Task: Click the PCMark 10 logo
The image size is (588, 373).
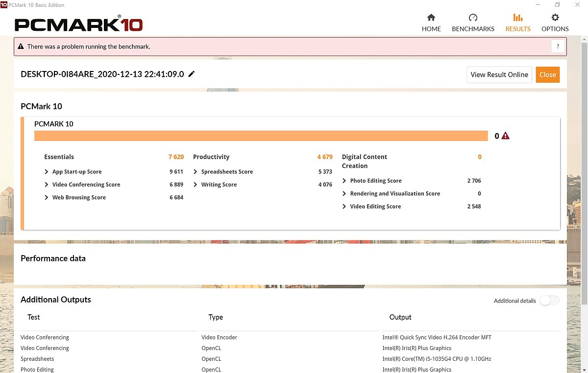Action: pos(79,24)
